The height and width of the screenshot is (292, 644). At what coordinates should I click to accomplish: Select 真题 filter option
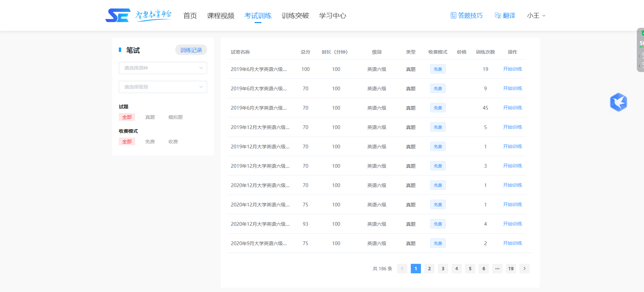[150, 117]
